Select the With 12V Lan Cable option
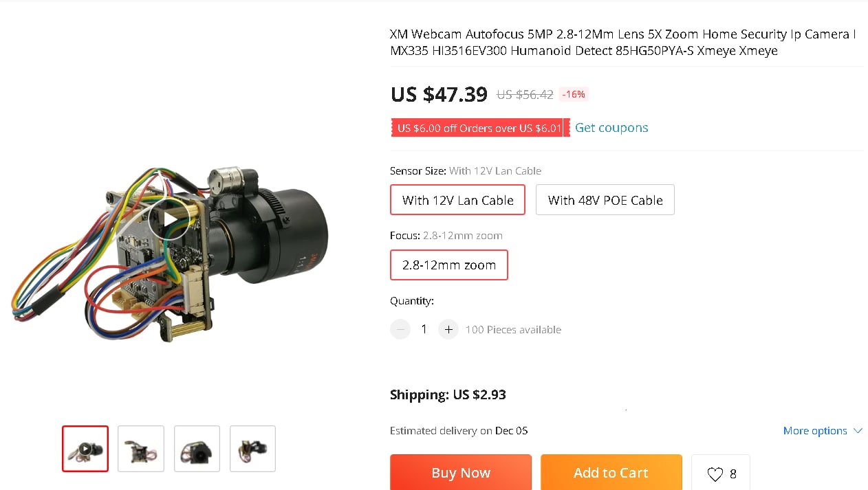The height and width of the screenshot is (490, 868). (x=457, y=200)
